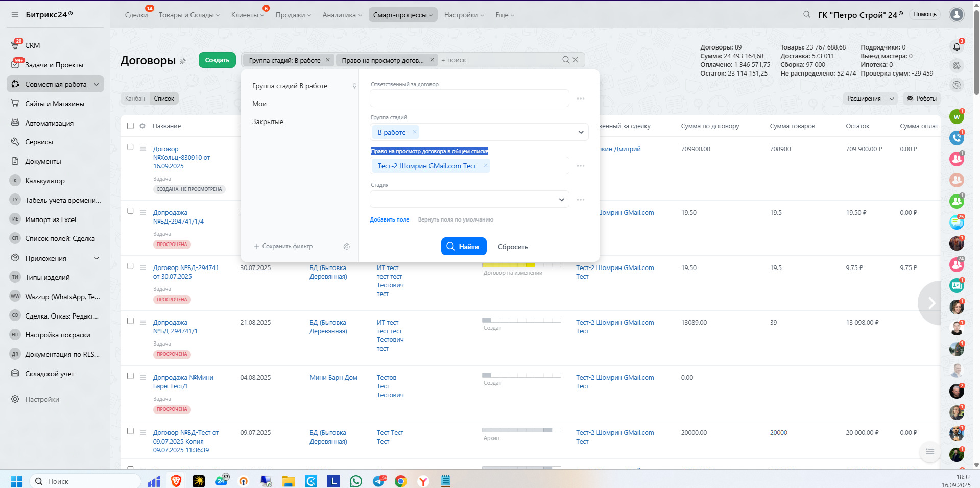Expand the Совместная работа sidebar section
980x488 pixels.
pyautogui.click(x=97, y=84)
